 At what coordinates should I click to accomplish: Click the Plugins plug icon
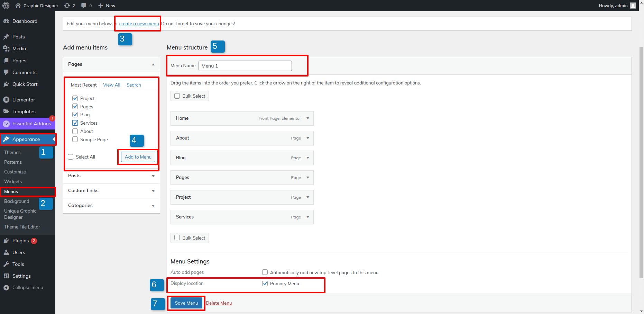click(6, 241)
